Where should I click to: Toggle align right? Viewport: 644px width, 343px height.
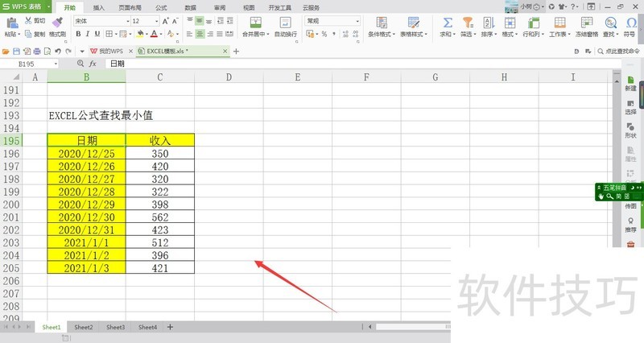210,34
